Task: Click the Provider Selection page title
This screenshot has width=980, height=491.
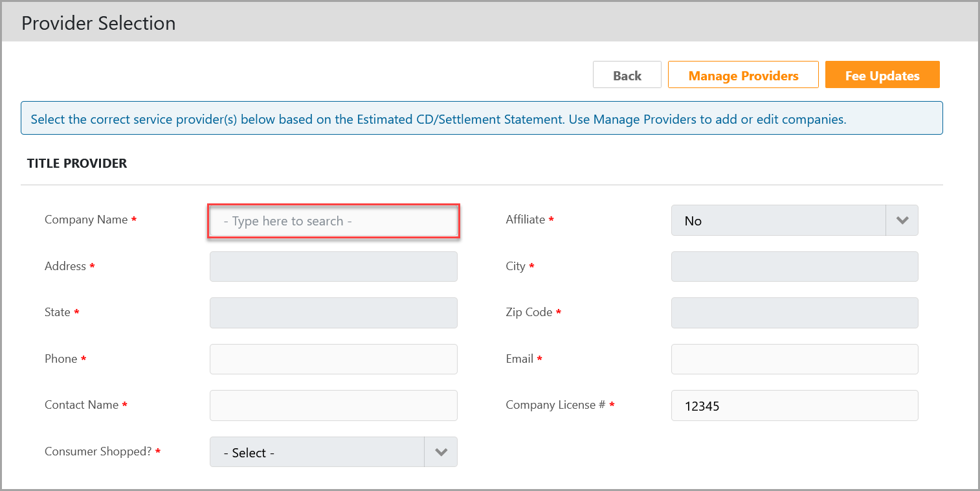Action: [98, 23]
